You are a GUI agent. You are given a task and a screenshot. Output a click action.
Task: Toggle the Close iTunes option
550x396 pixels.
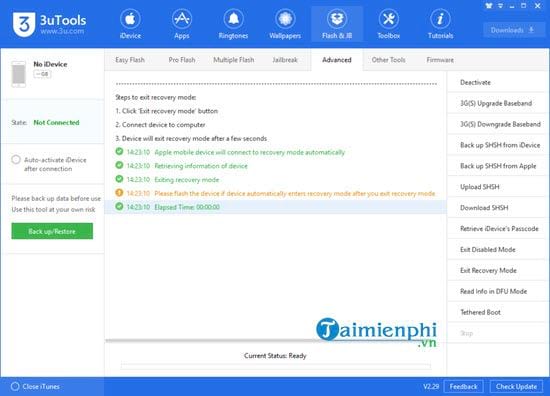click(15, 387)
